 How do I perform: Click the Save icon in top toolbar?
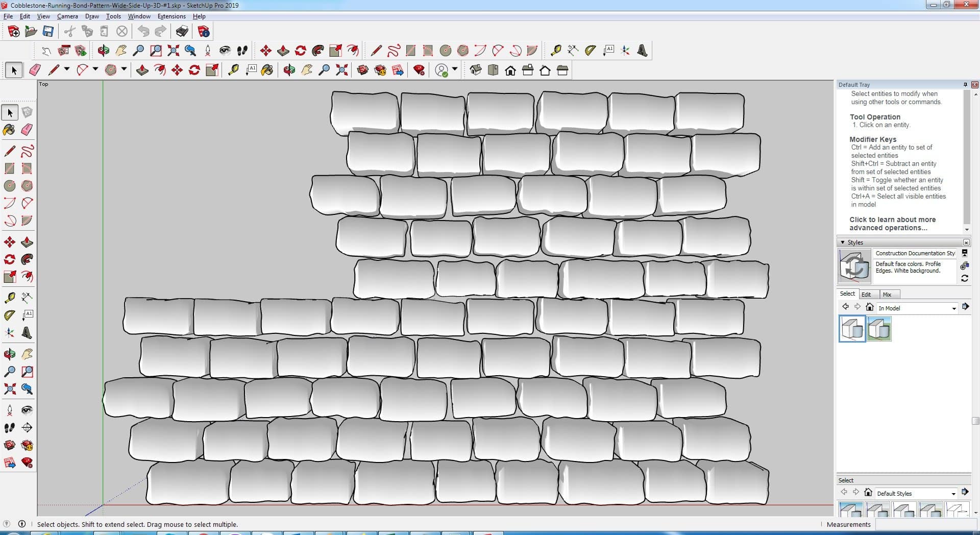pyautogui.click(x=48, y=32)
